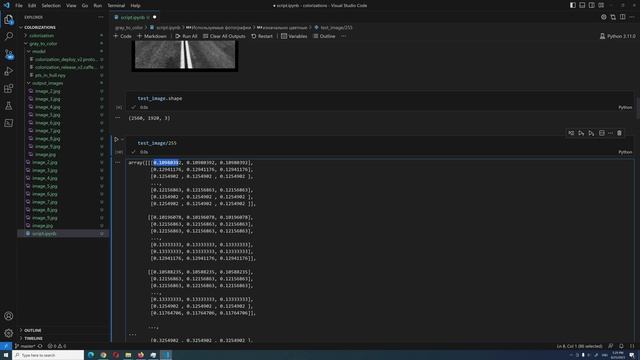
Task: Open Microsoft Edge from the taskbar
Action: point(91,355)
